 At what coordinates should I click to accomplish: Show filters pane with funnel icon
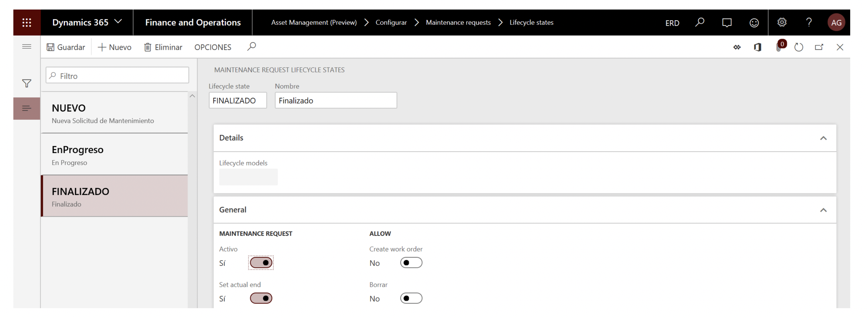coord(27,84)
